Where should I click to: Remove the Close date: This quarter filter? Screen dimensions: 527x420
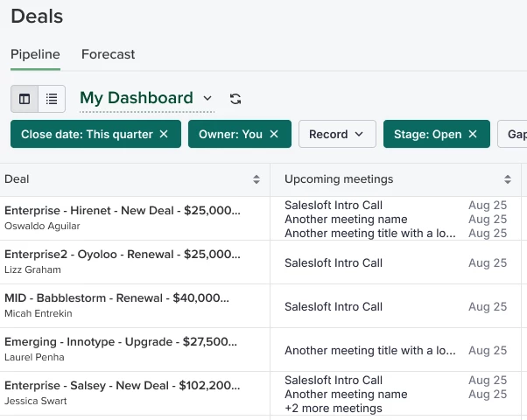[163, 134]
